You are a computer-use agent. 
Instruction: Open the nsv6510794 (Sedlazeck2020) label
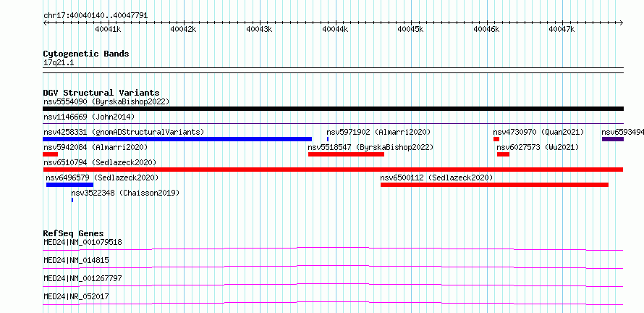(x=100, y=162)
